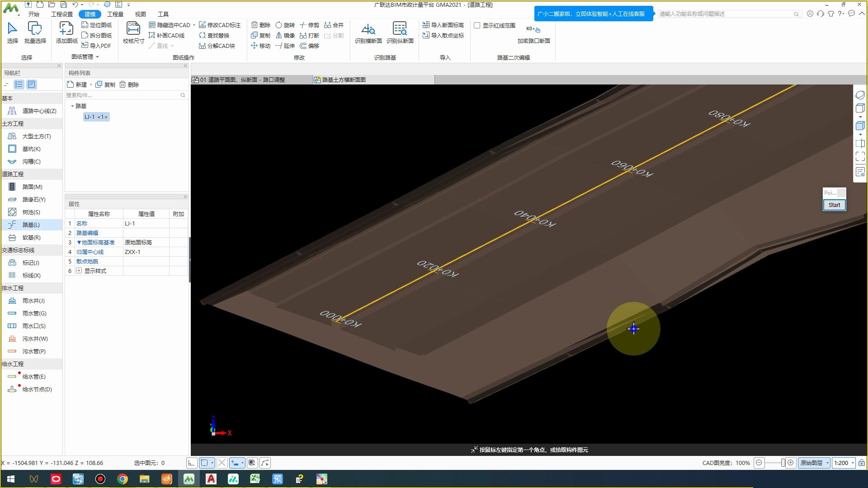
Task: Select the 批量选择 tool
Action: coord(35,30)
